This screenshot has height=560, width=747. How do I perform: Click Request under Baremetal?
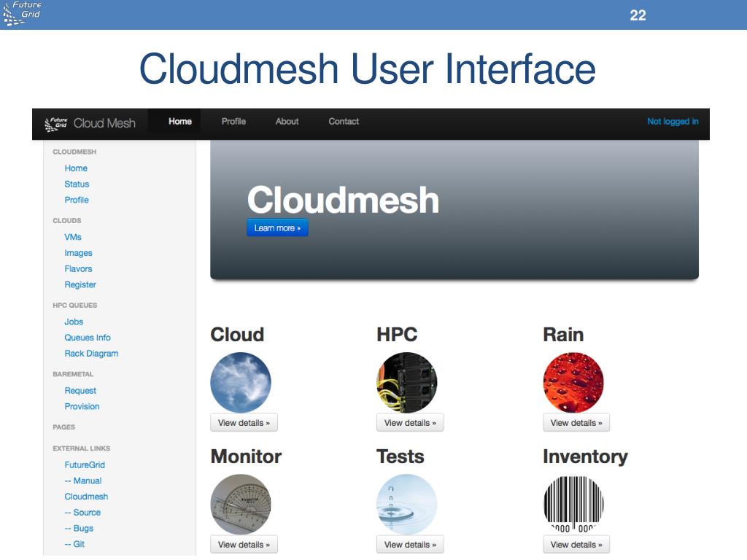(x=80, y=391)
